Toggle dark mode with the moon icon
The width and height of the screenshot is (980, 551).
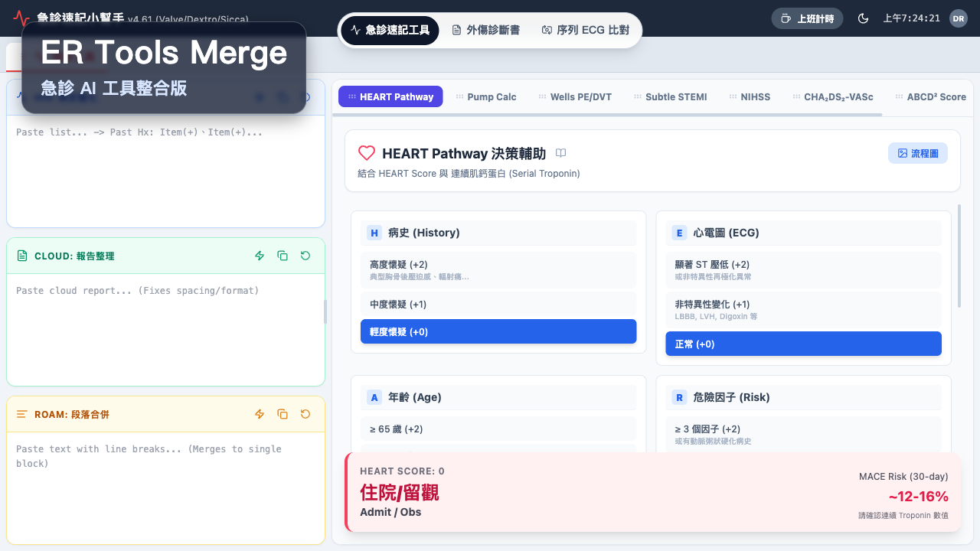coord(863,18)
